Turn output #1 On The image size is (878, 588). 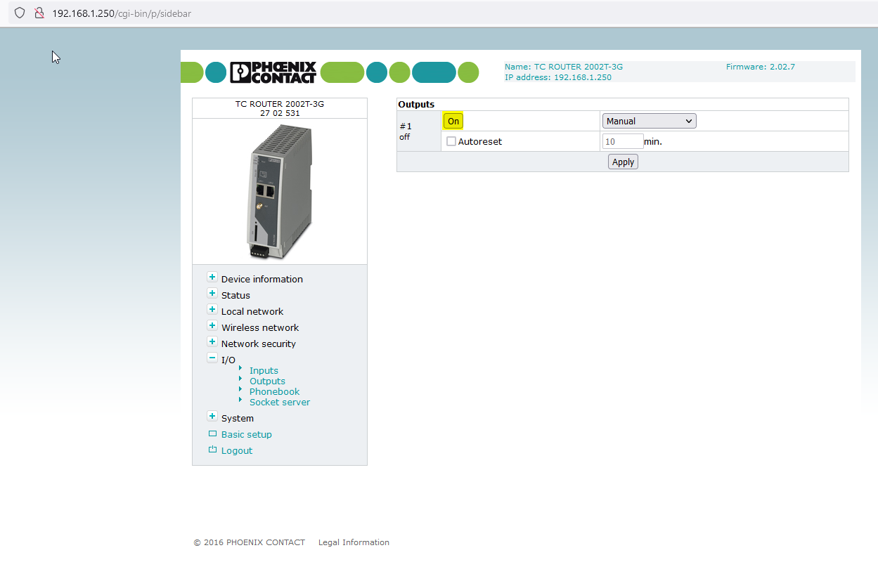point(453,121)
